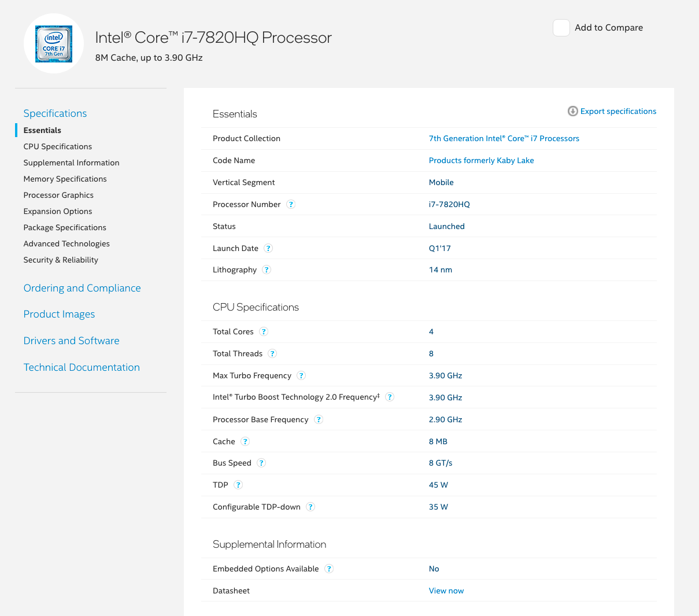Open help icon for Total Cores
The width and height of the screenshot is (699, 616).
click(264, 331)
